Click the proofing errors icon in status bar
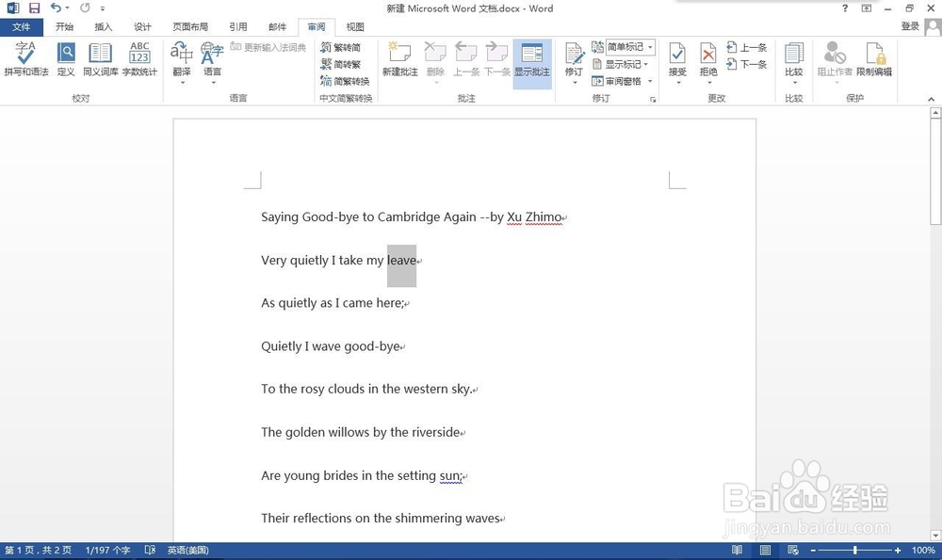942x560 pixels. point(150,550)
